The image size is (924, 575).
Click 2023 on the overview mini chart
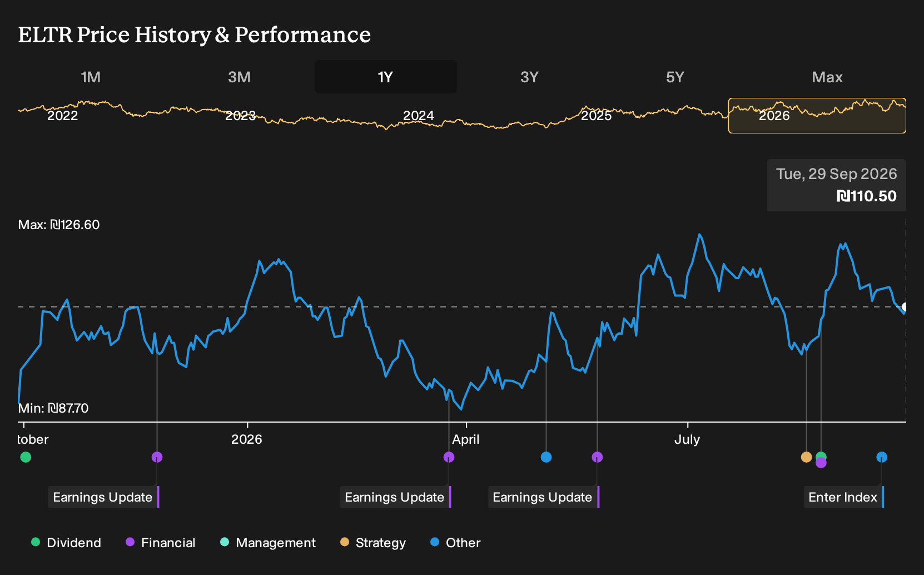[240, 116]
